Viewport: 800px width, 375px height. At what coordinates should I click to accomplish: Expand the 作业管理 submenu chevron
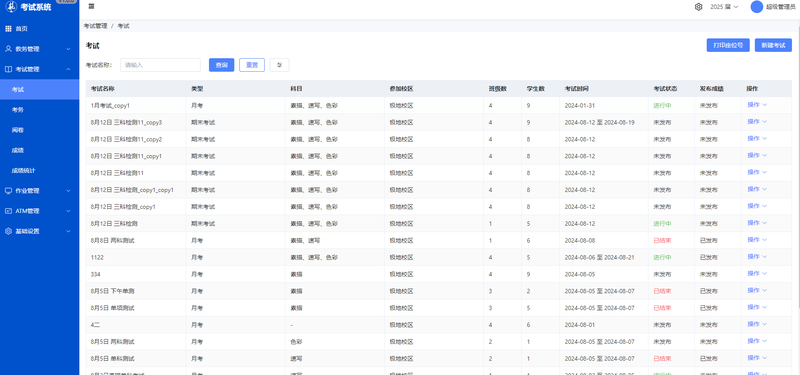68,190
